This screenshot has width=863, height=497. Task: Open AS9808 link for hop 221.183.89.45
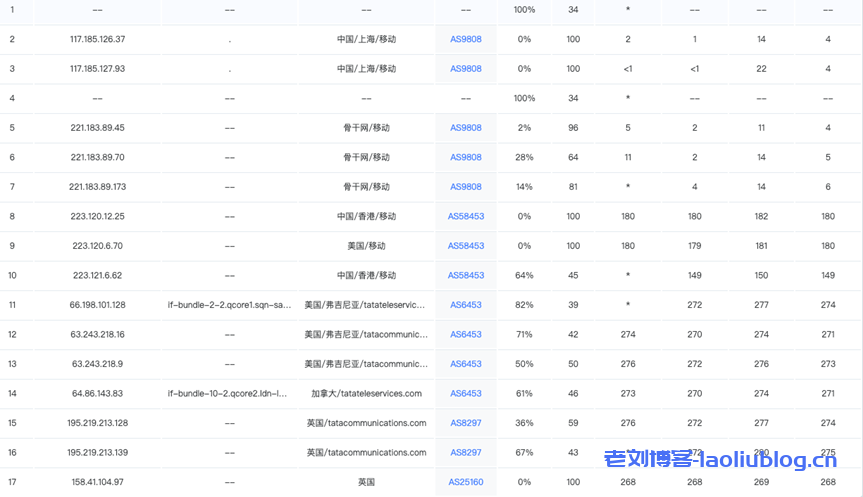(x=465, y=128)
